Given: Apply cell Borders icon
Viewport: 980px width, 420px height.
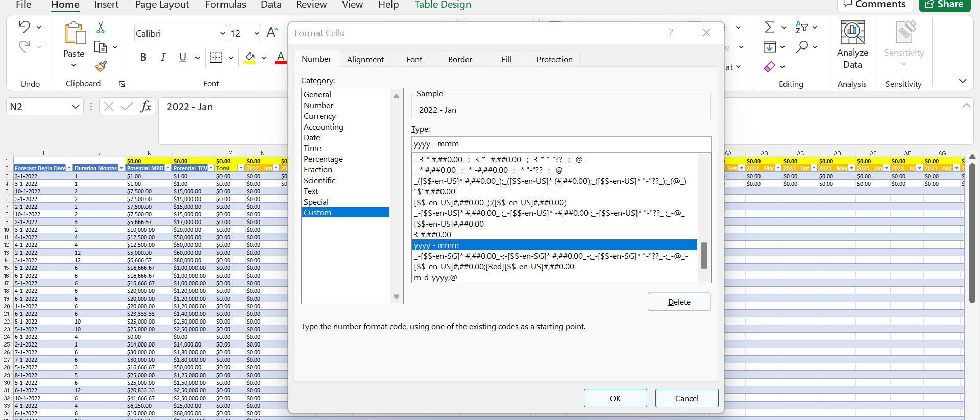Looking at the screenshot, I should (216, 57).
